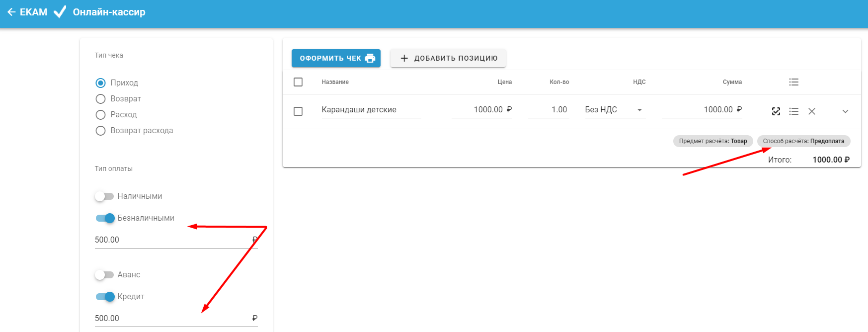The width and height of the screenshot is (868, 332).
Task: Click the barcode scan icon in item row
Action: pos(776,111)
